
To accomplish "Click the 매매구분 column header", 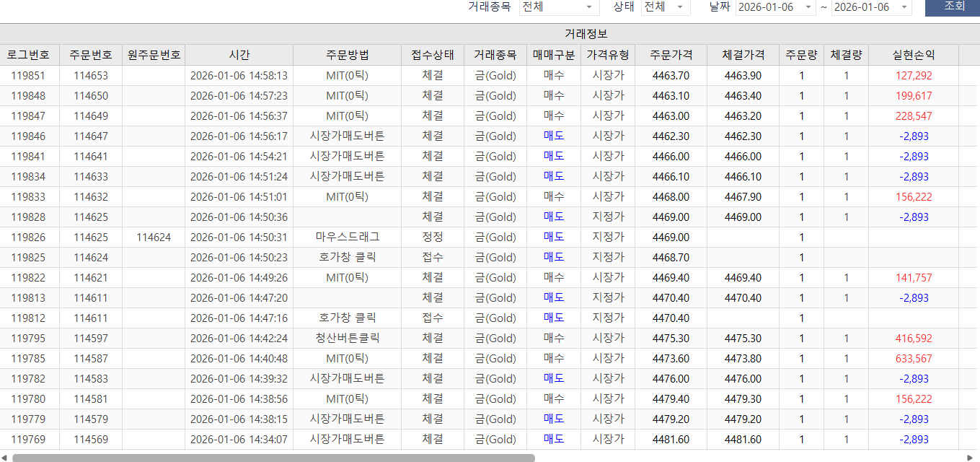I will [x=554, y=55].
